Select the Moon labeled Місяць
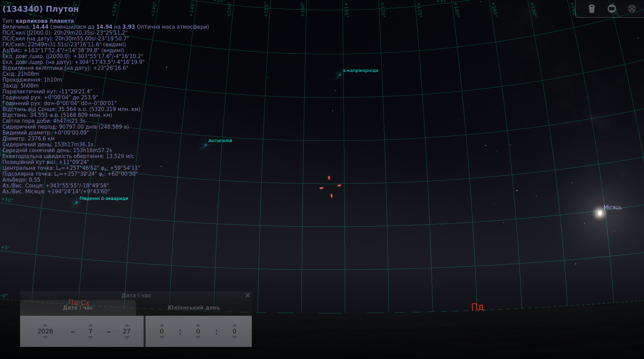Image resolution: width=644 pixels, height=359 pixels. coord(600,213)
